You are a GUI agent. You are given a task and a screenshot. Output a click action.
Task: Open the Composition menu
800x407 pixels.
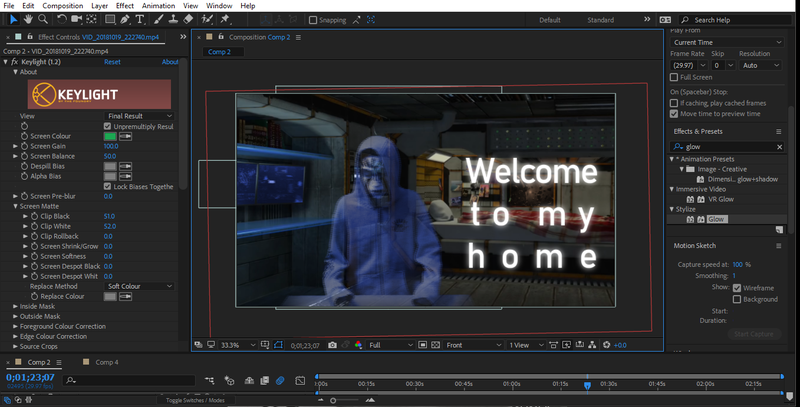63,6
